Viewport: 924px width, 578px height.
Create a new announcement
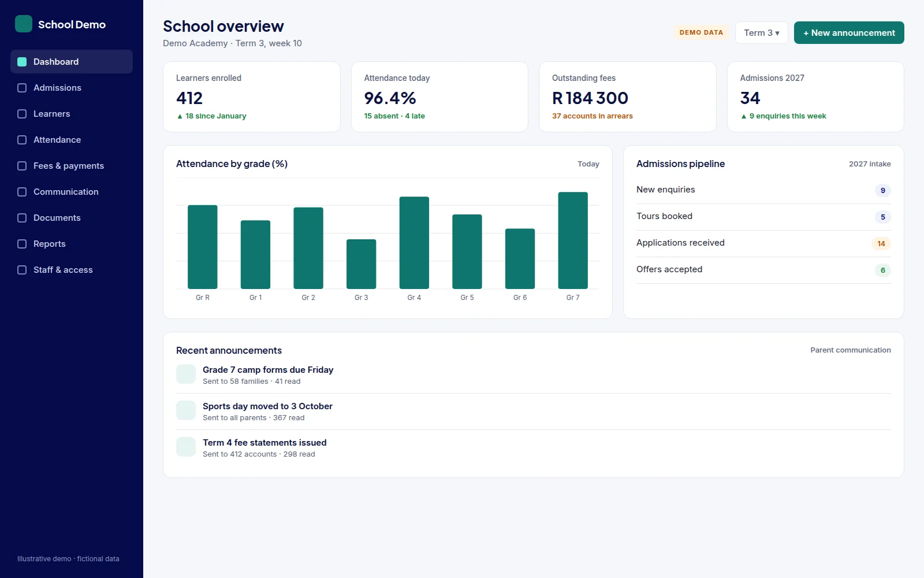(x=849, y=33)
